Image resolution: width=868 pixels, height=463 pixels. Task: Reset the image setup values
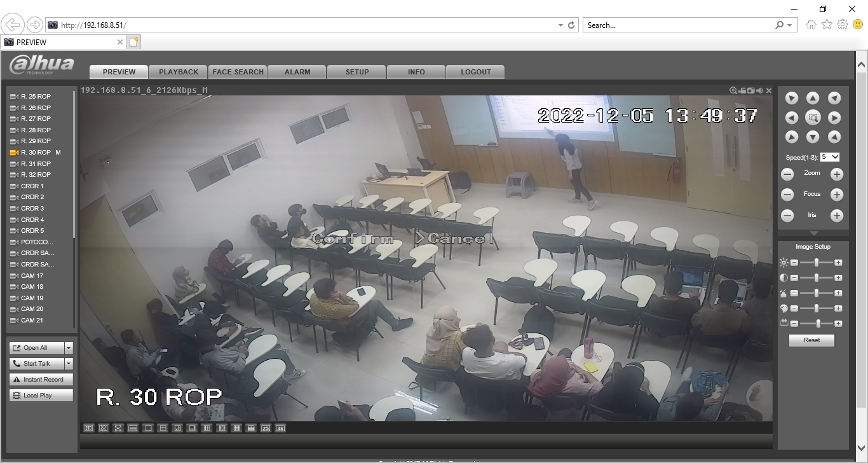pyautogui.click(x=811, y=340)
